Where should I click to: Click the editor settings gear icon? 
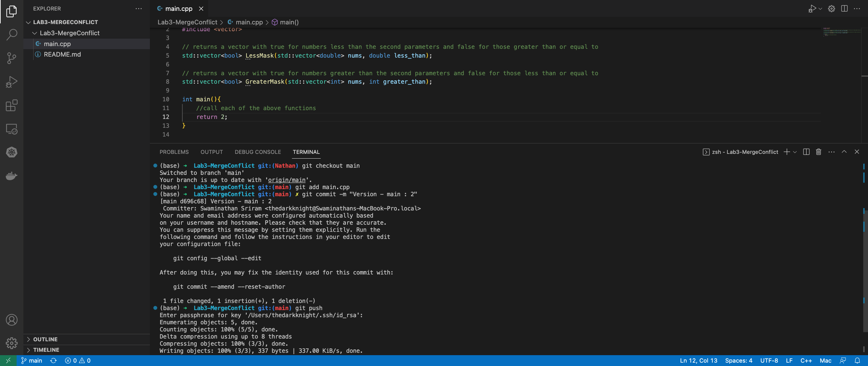pos(831,9)
